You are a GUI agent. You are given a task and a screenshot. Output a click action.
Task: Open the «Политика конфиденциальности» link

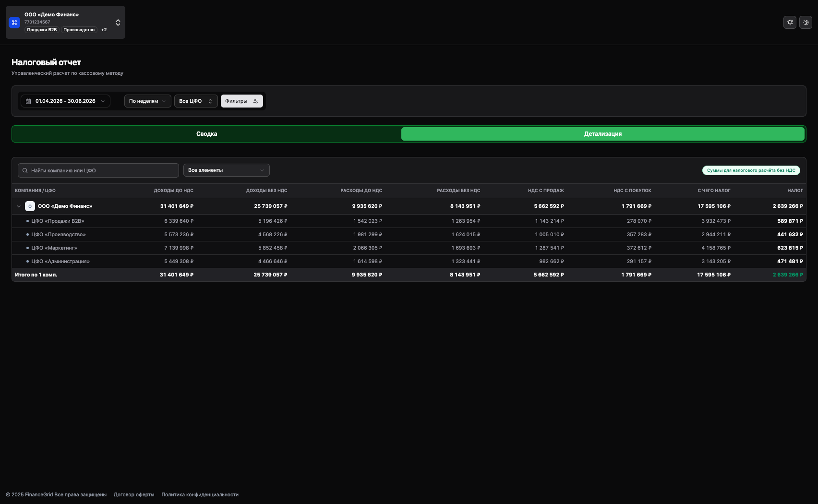coord(200,495)
